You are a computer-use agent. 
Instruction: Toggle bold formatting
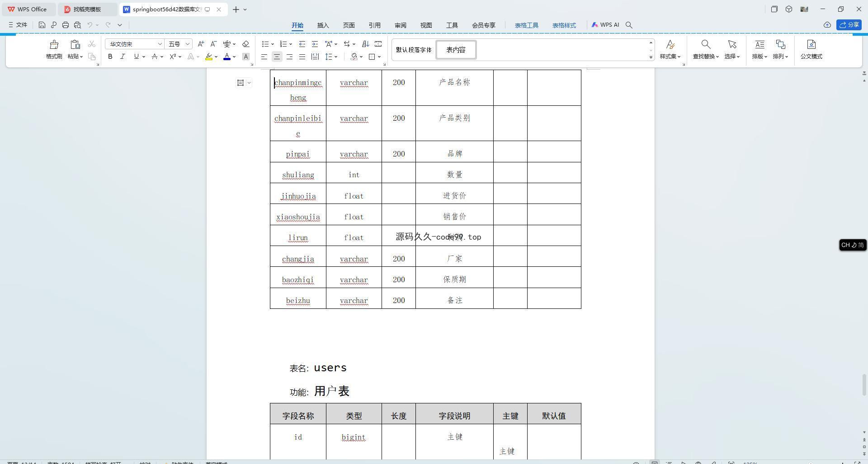click(110, 57)
